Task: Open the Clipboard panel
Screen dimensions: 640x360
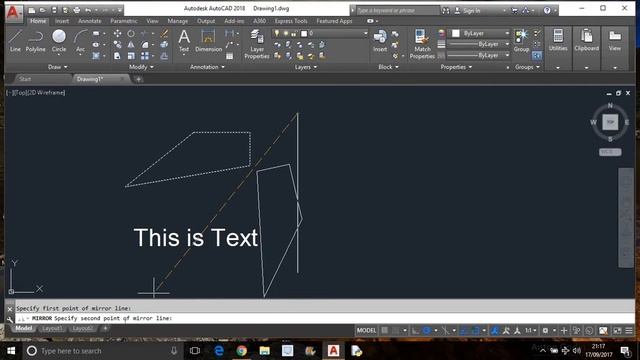Action: click(587, 48)
